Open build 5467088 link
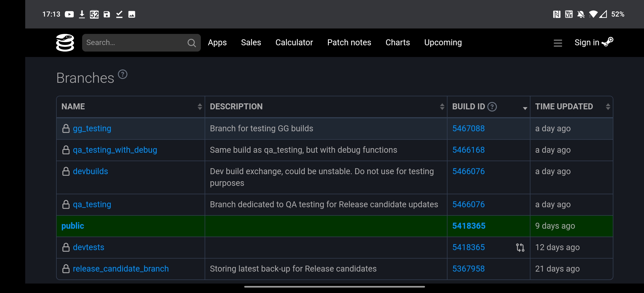This screenshot has width=644, height=293. click(x=468, y=129)
